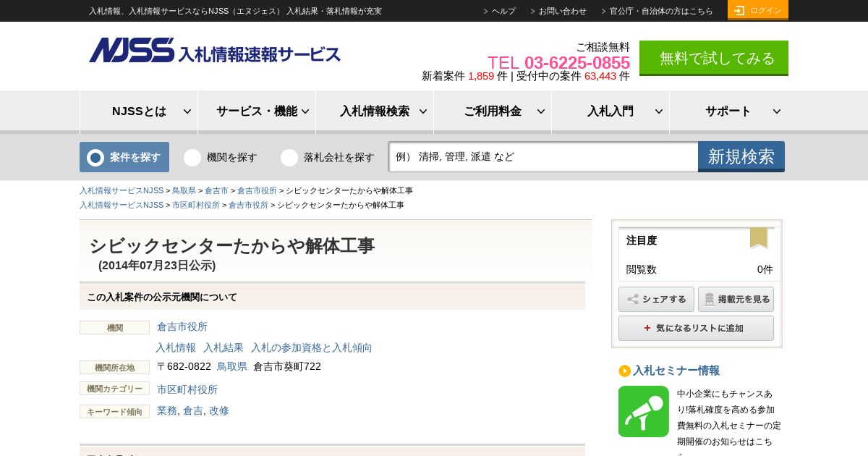Open 入札情報サービスNJSS in second breadcrumb row
The height and width of the screenshot is (456, 868).
(122, 205)
